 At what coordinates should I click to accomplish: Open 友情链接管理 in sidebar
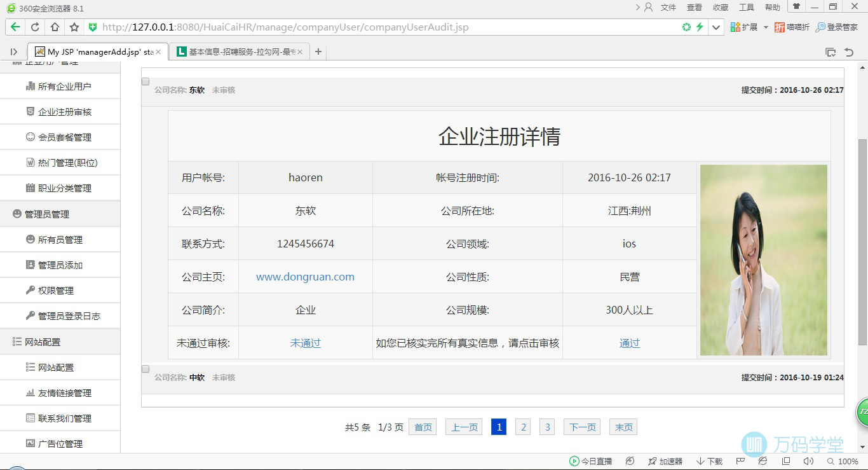(60, 393)
